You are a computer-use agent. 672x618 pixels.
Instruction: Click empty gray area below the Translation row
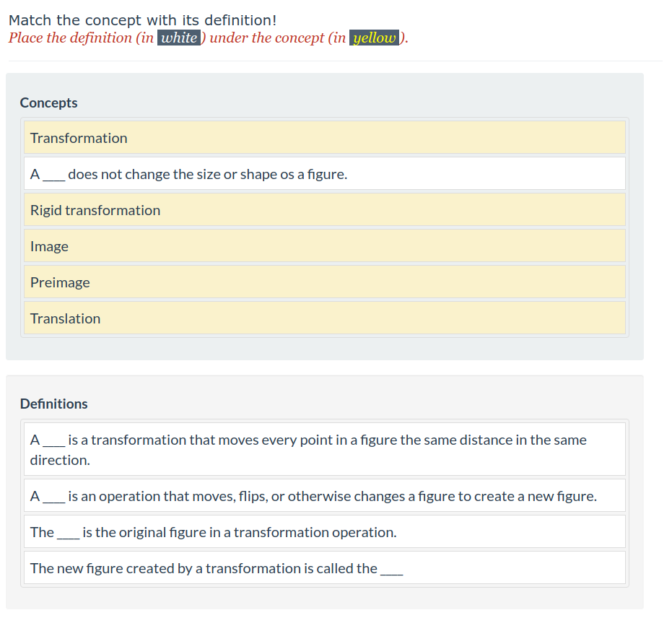click(324, 348)
